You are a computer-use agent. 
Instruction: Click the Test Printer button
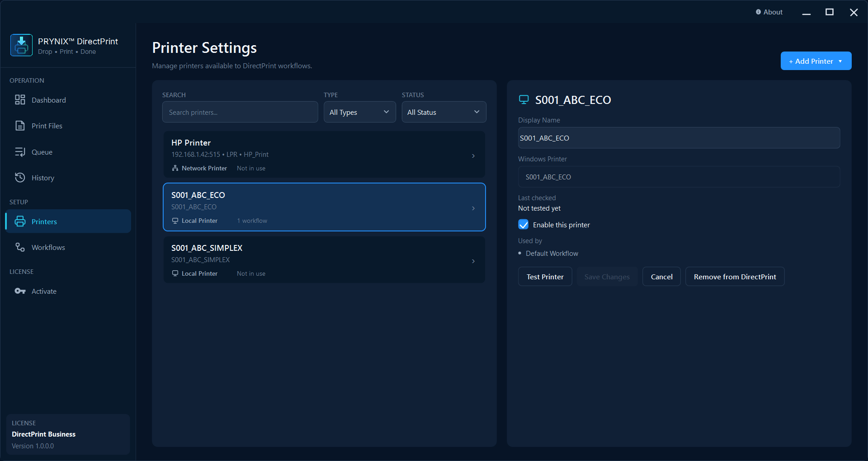point(545,277)
